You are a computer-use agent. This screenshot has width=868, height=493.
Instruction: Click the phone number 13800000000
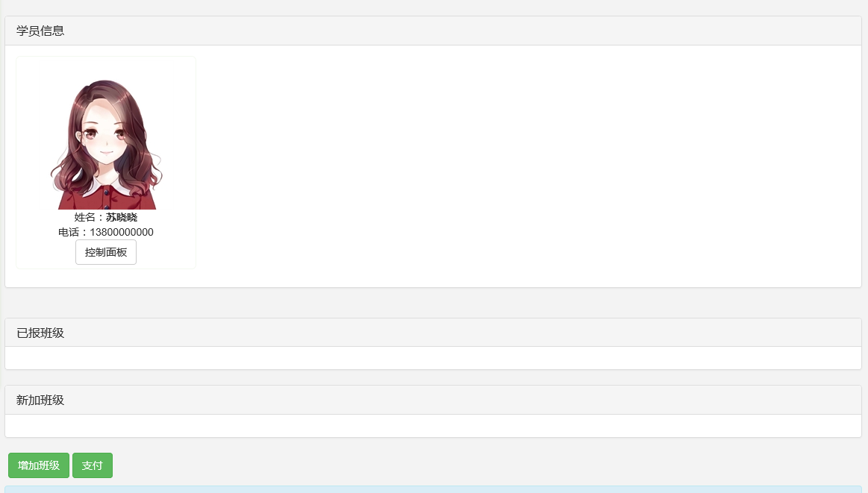click(122, 233)
